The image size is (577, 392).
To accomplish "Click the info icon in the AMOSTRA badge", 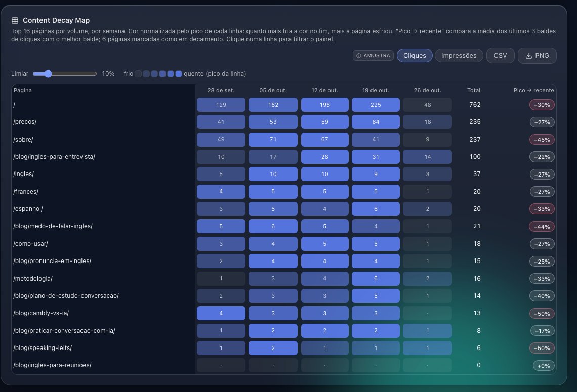I will click(359, 56).
